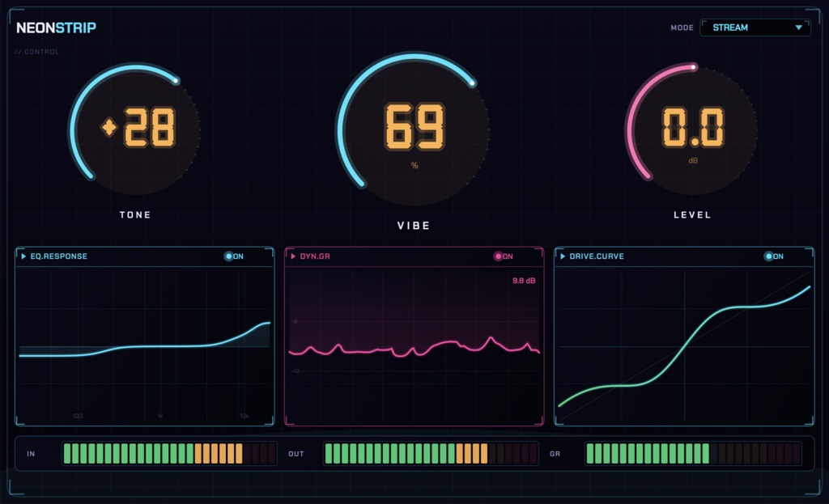Screen dimensions: 829x504
Task: Click the IN meter label
Action: coord(31,454)
